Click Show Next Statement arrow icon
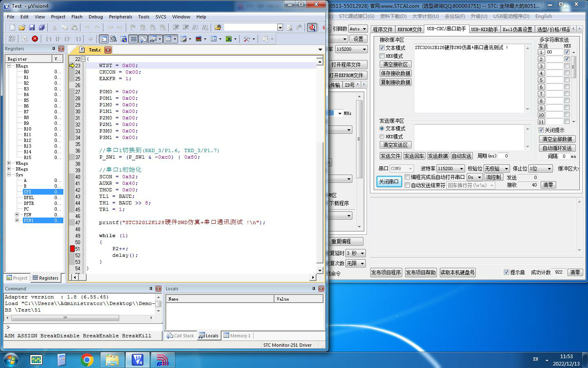 (90, 39)
